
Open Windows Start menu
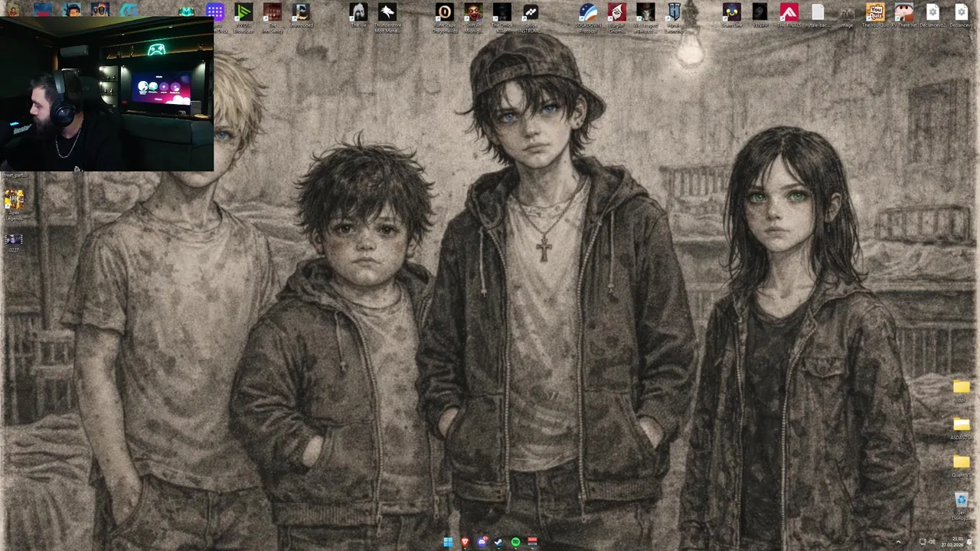[x=448, y=543]
